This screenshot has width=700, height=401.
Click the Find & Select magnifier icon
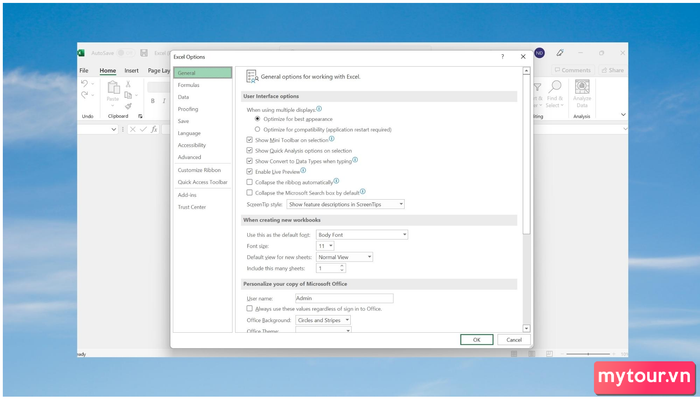tap(555, 87)
